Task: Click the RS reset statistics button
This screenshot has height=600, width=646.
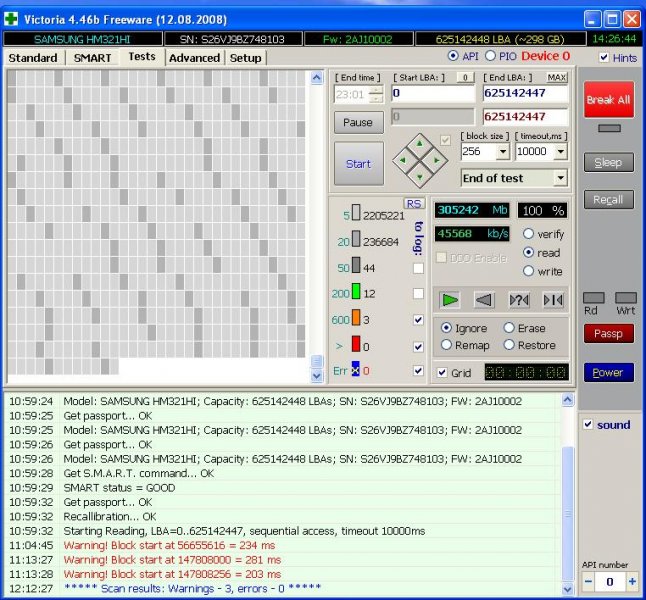Action: coord(414,203)
